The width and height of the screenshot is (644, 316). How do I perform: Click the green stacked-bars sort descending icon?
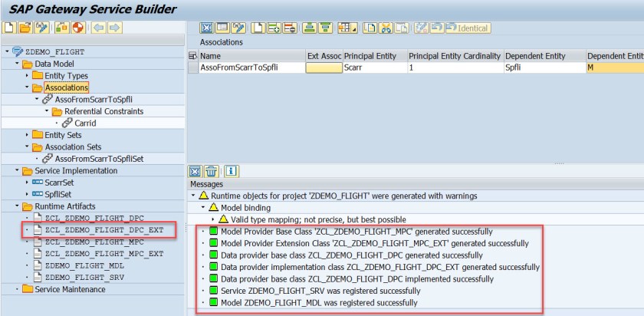point(326,28)
